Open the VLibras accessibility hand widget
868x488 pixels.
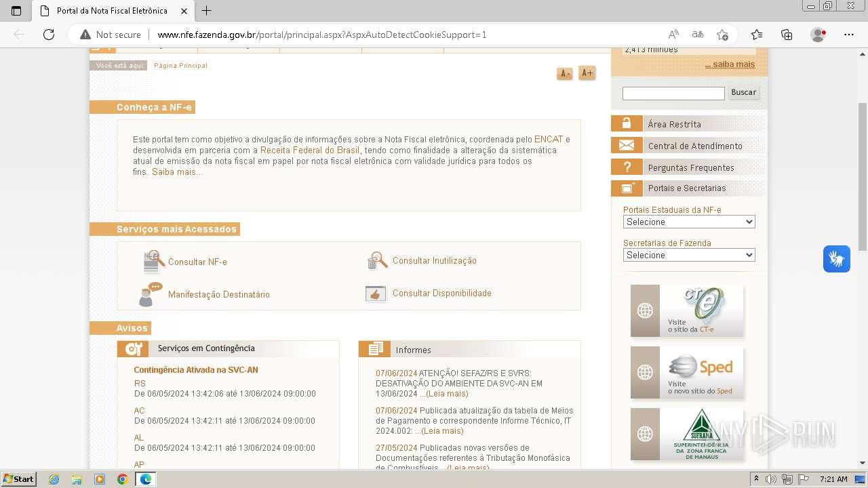pyautogui.click(x=837, y=259)
